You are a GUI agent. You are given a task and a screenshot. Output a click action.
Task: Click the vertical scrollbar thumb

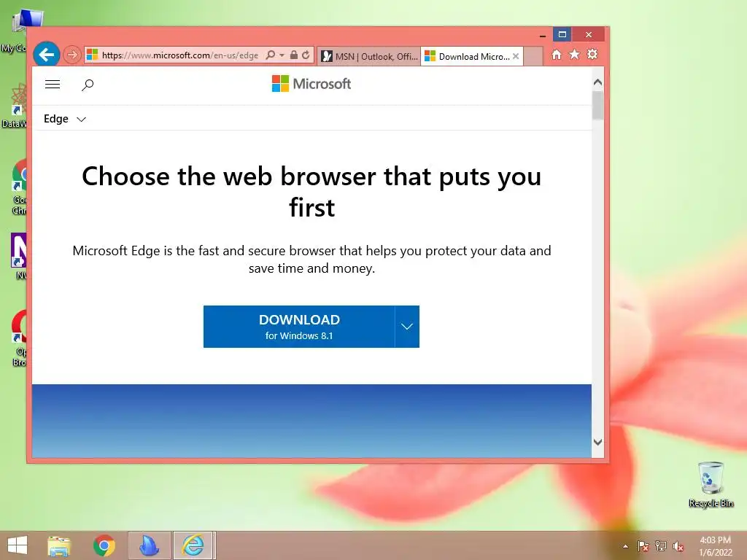pos(597,106)
